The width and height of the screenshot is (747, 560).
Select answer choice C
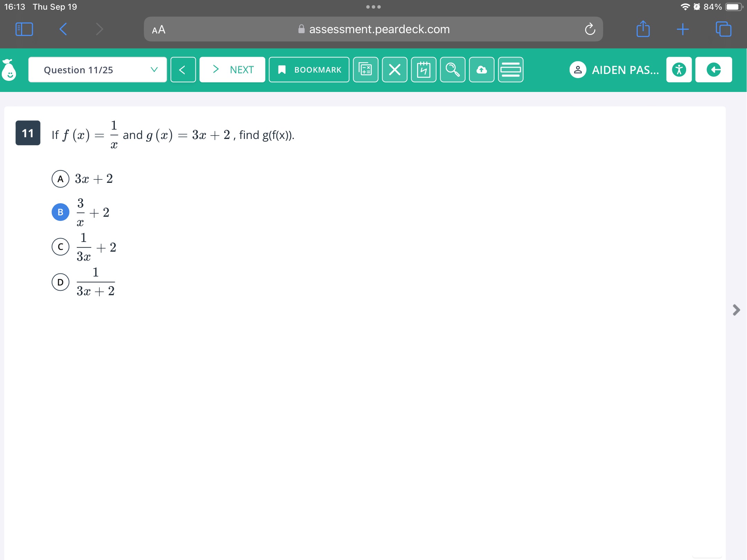(61, 247)
